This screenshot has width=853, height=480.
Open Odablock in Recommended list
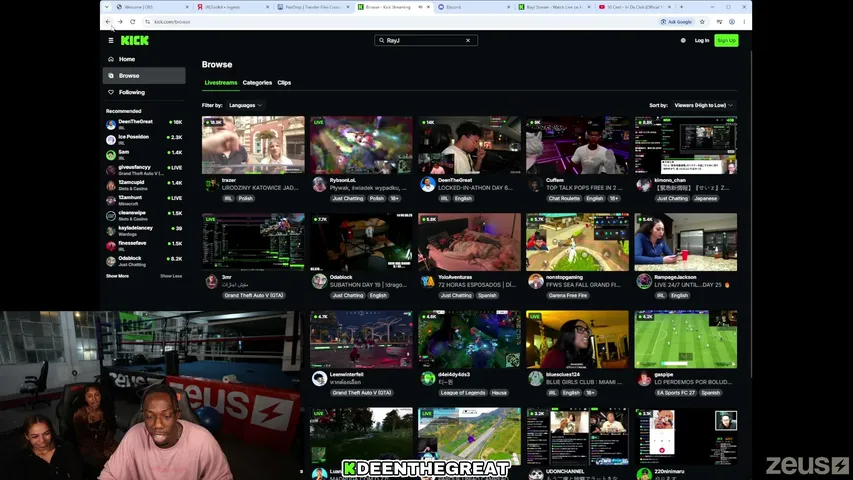tap(144, 261)
